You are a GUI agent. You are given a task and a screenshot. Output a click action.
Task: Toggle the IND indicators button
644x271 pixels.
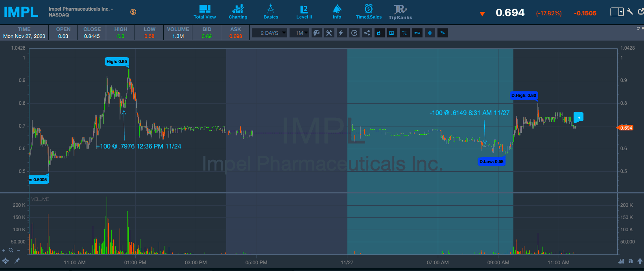417,33
